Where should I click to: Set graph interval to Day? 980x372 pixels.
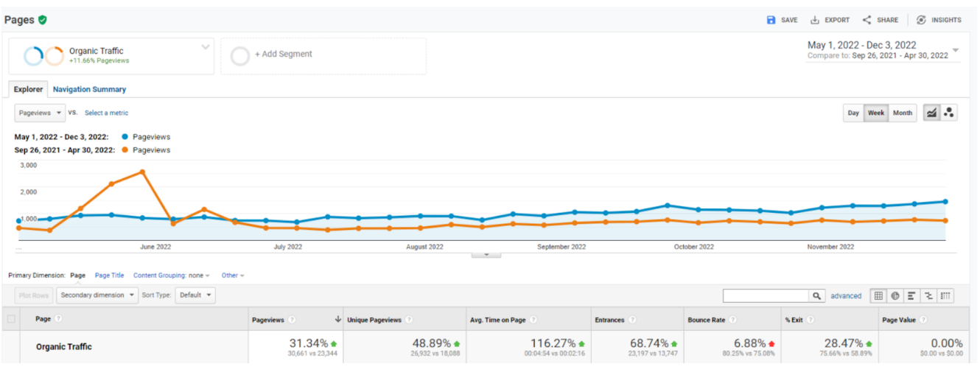[853, 113]
